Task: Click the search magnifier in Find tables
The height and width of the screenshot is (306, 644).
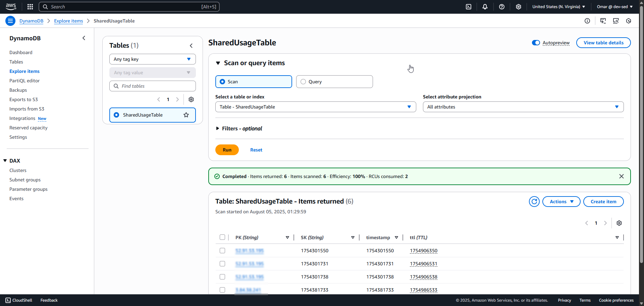Action: tap(116, 86)
